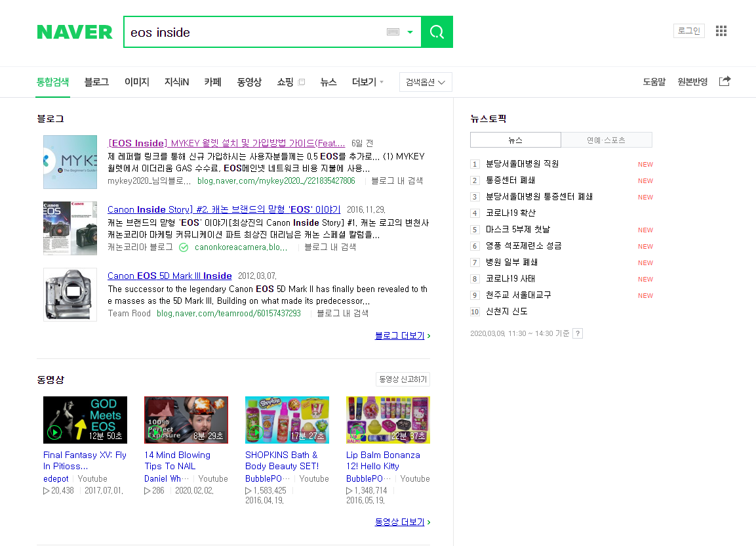Open the 뉴스 search tab

point(328,82)
